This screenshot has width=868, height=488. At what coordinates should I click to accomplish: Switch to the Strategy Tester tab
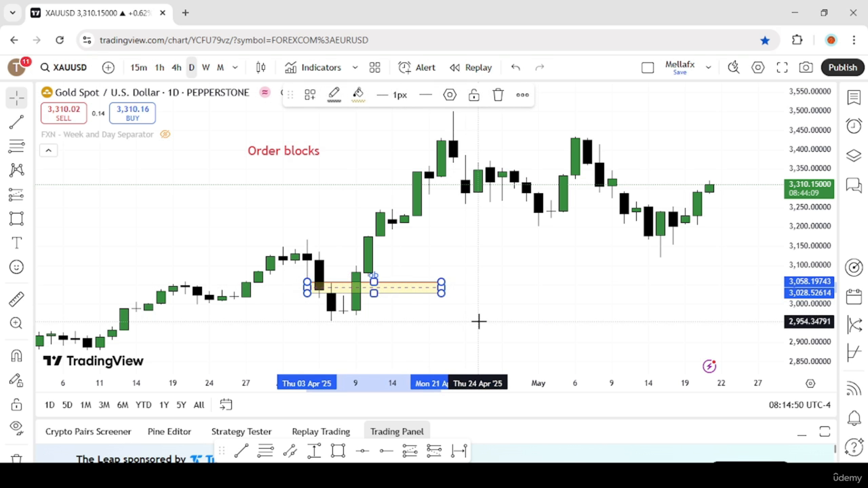click(241, 431)
